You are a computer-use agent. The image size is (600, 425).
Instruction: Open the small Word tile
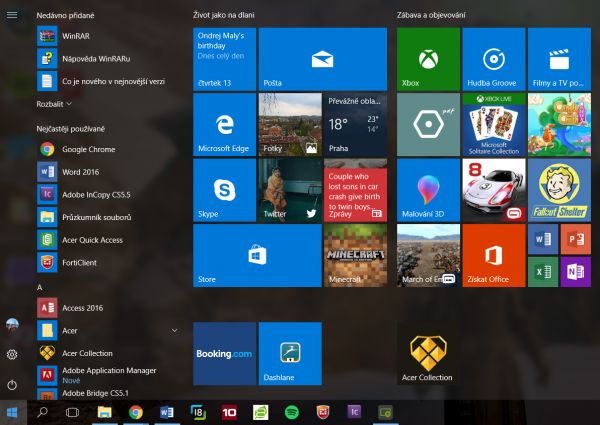click(x=543, y=239)
